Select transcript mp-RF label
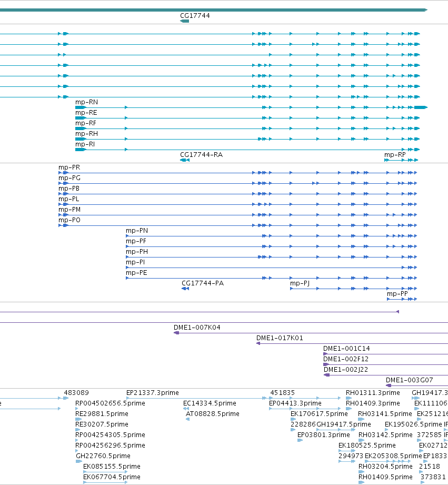The height and width of the screenshot is (485, 448). pyautogui.click(x=86, y=123)
